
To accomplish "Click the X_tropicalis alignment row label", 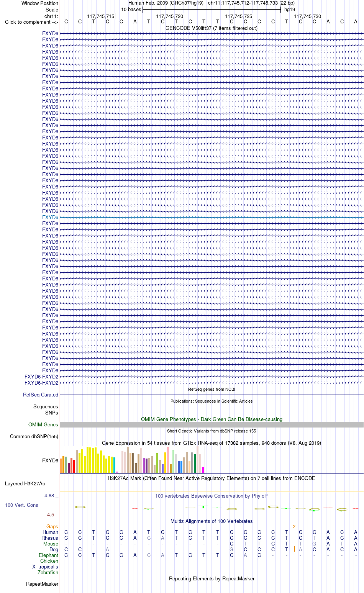I will (x=45, y=567).
